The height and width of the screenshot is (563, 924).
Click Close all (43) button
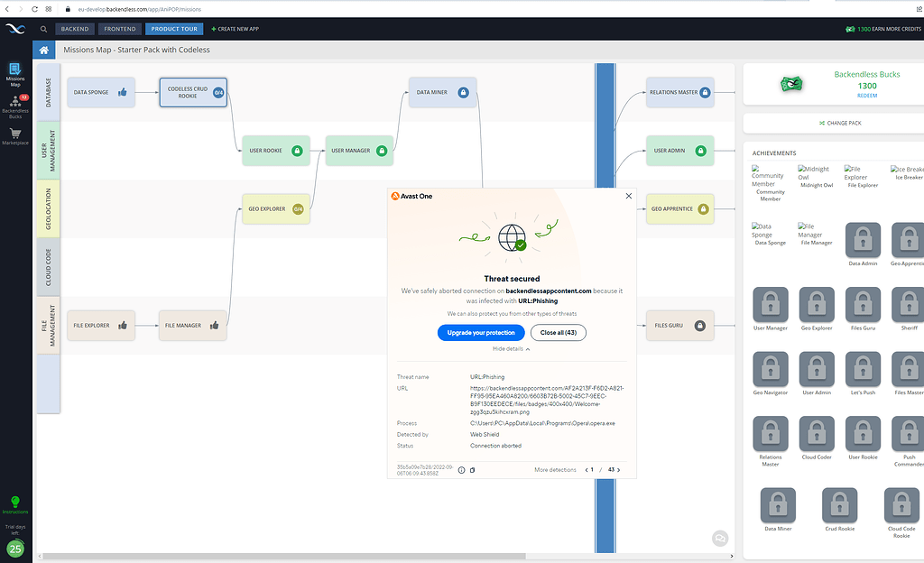[x=558, y=333]
